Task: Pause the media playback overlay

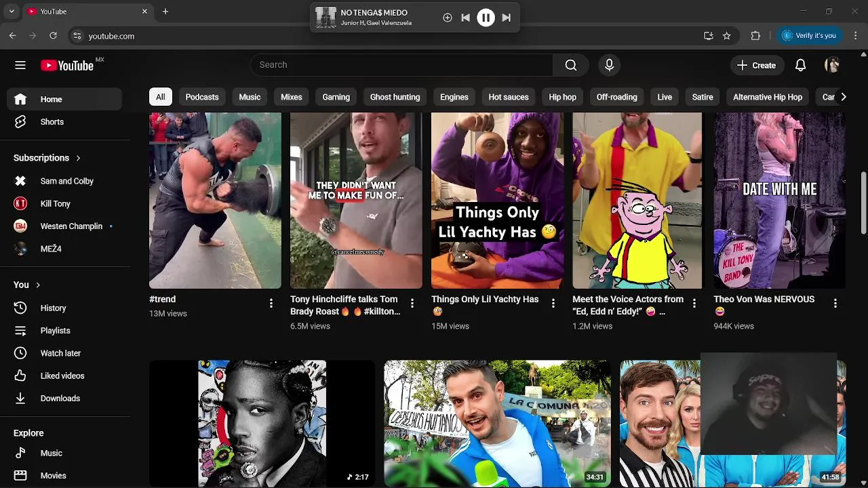Action: 486,18
